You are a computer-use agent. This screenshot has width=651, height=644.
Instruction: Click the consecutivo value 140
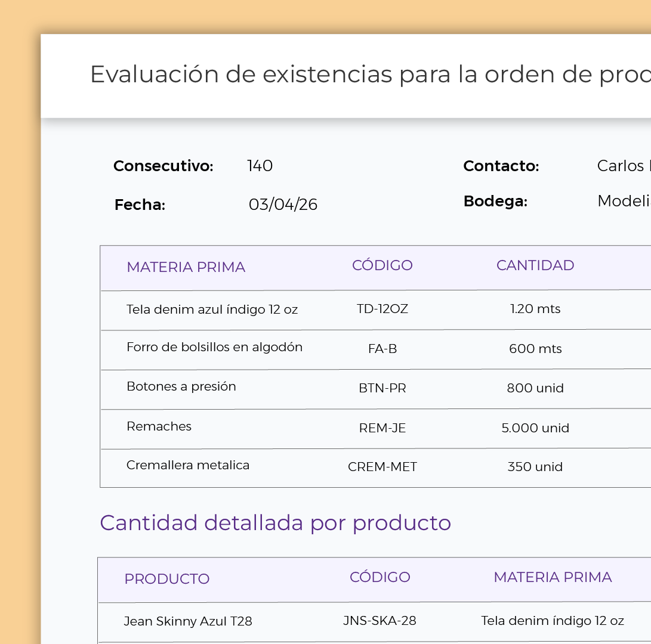260,166
